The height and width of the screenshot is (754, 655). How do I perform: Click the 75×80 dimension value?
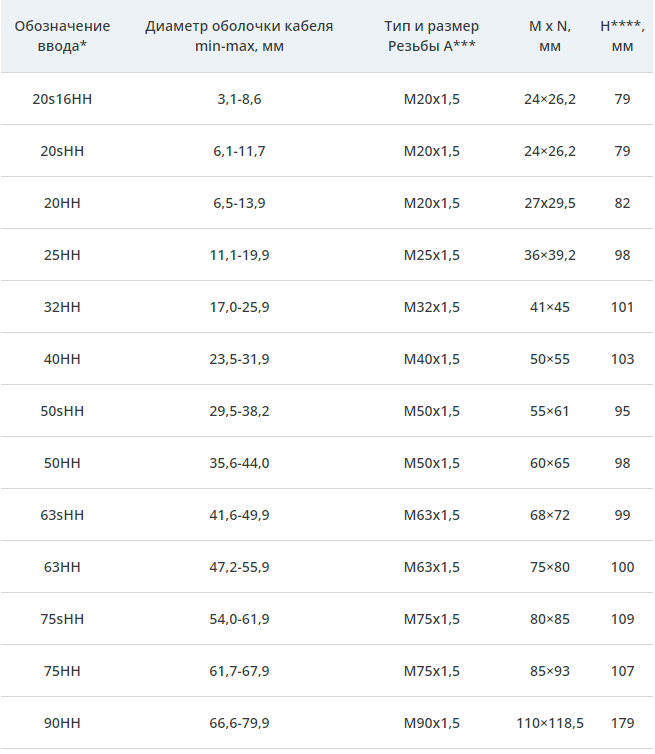point(550,567)
